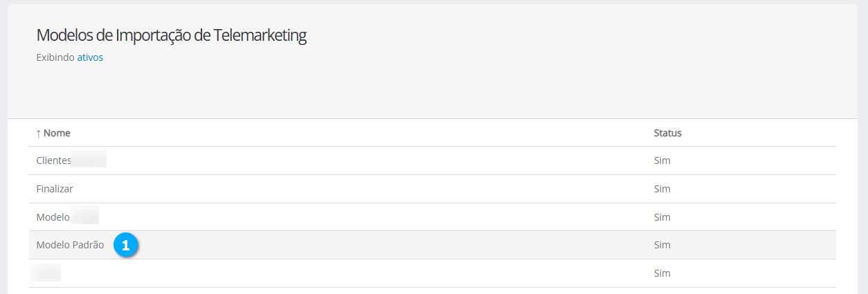Click the blurred text after 'Clientes'
The height and width of the screenshot is (294, 868).
click(x=89, y=160)
